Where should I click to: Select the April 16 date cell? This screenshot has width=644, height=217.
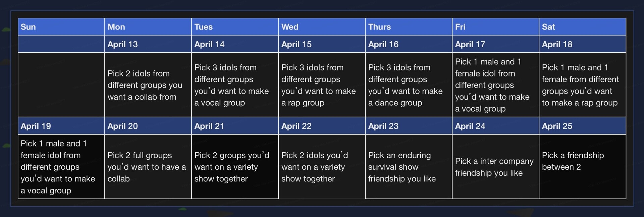pos(409,44)
